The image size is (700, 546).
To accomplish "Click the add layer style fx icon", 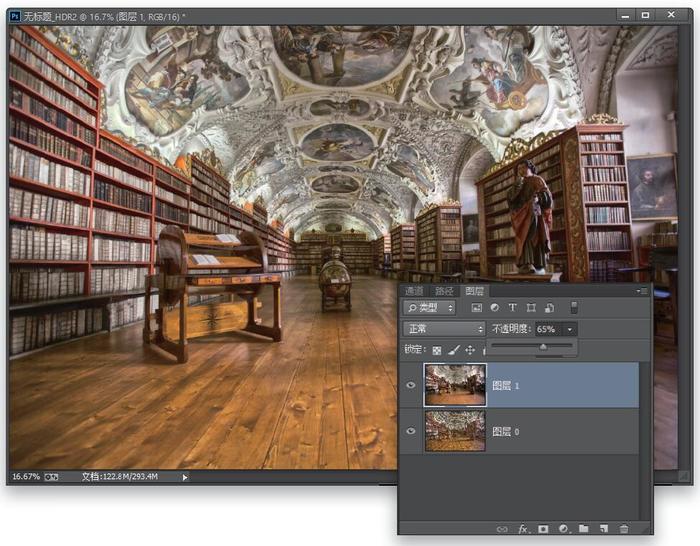I will coord(523,528).
